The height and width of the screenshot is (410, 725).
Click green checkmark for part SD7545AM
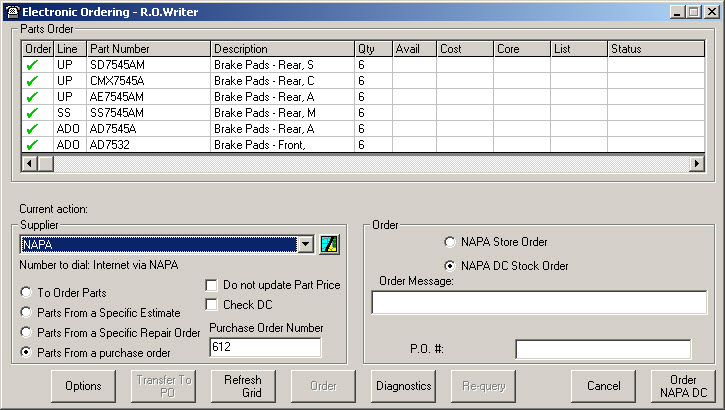pos(31,65)
